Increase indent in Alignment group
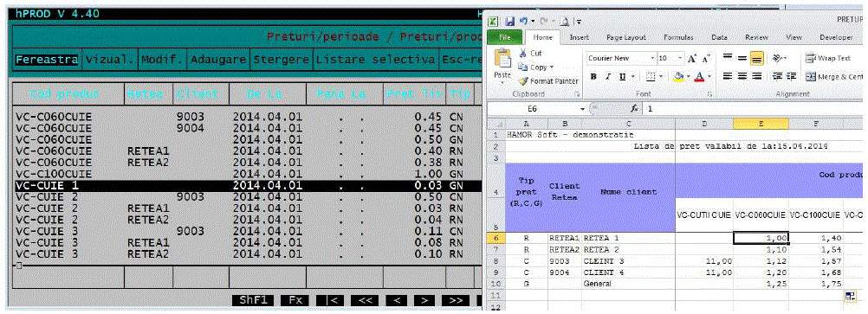 point(791,76)
